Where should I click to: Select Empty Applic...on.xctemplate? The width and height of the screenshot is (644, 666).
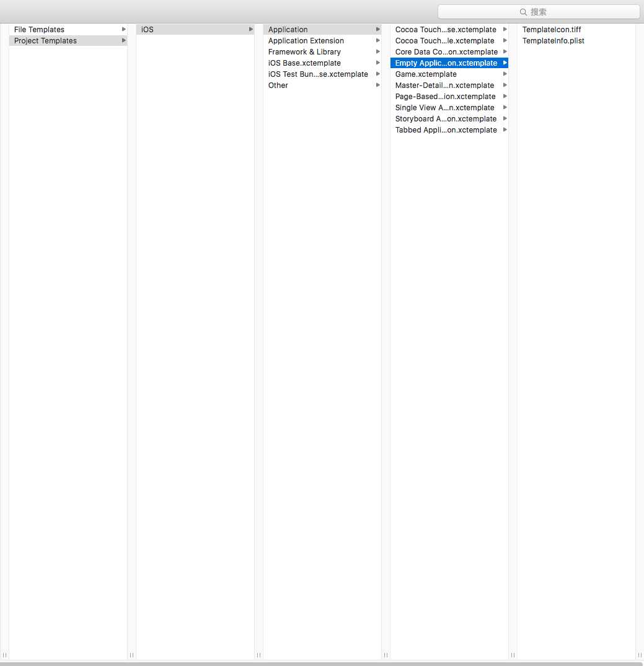click(449, 63)
